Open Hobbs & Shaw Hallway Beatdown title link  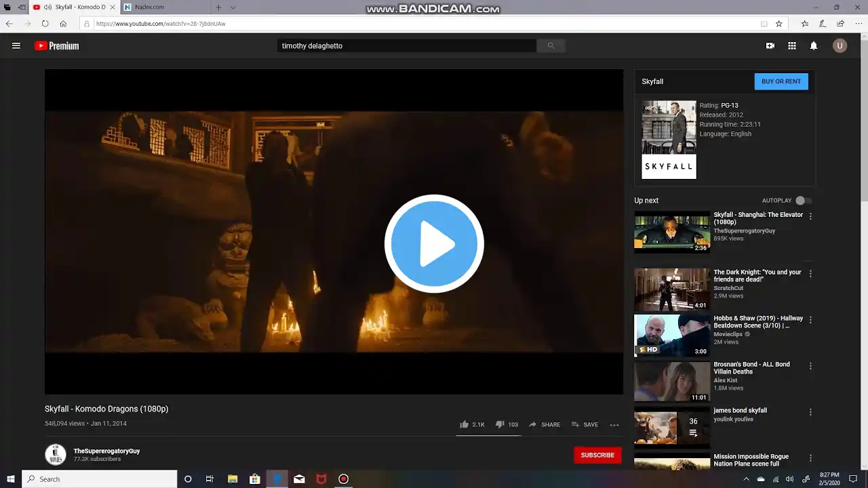click(x=758, y=322)
